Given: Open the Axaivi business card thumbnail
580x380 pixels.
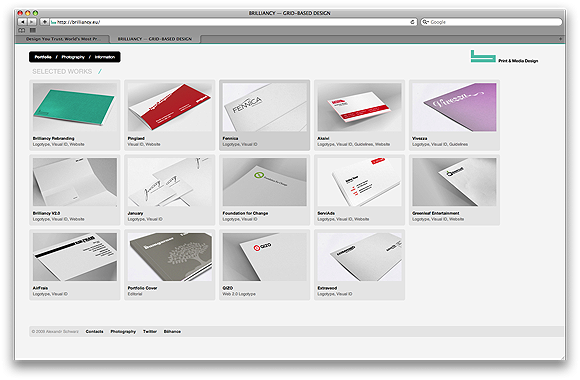Looking at the screenshot, I should click(x=360, y=107).
